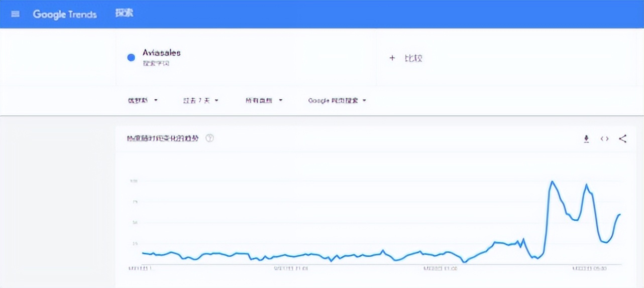Click the blue dot beside Aviasales
Screen dimensions: 644x288
(131, 58)
